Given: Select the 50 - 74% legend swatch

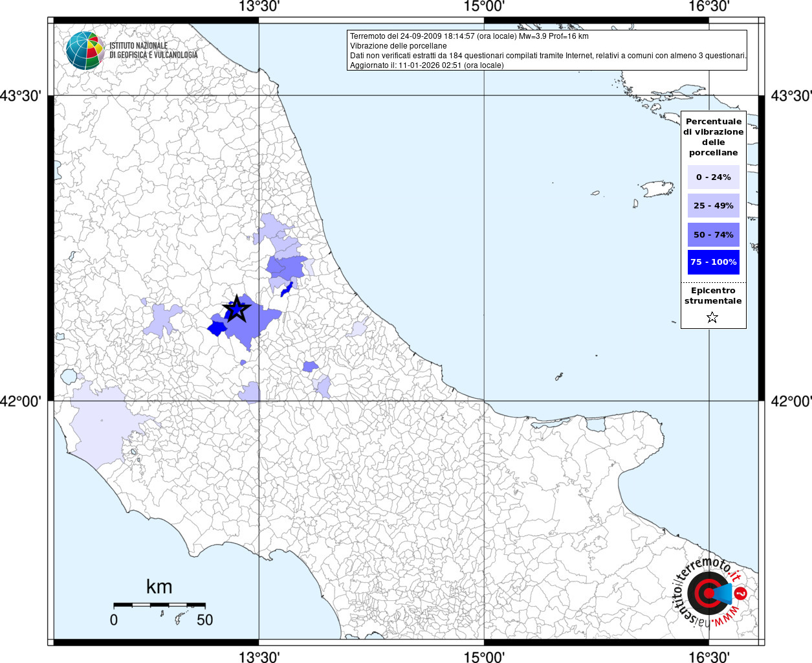Looking at the screenshot, I should coord(713,234).
